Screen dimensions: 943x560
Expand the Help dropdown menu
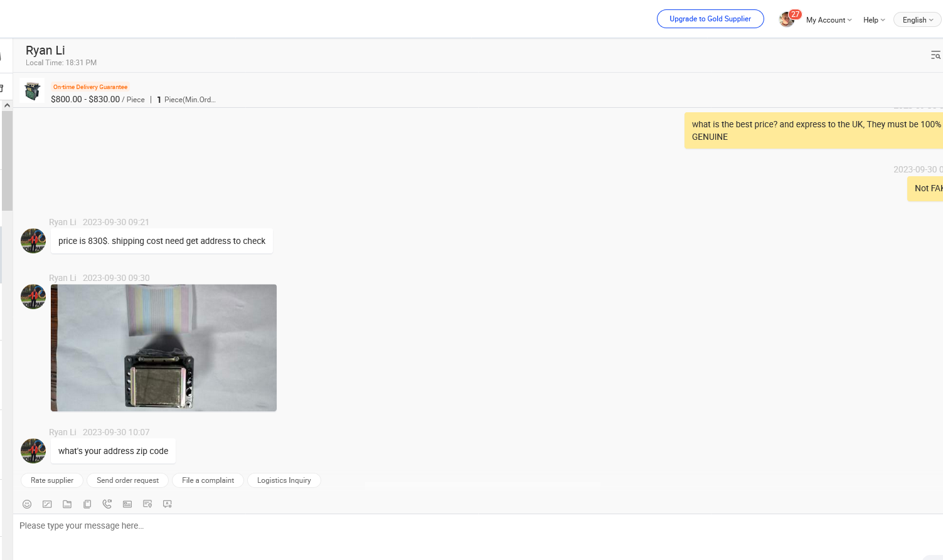tap(874, 20)
